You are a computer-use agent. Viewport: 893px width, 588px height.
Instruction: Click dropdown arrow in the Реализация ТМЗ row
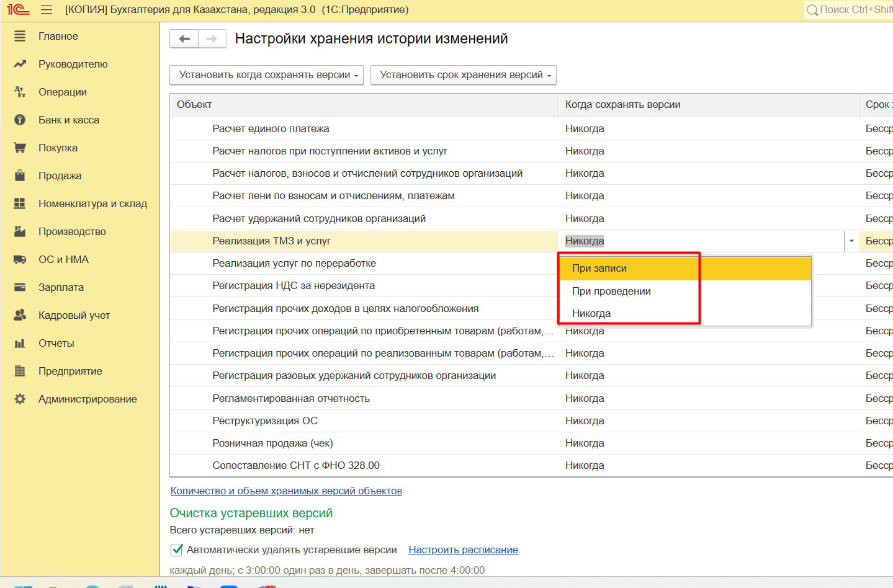tap(851, 241)
